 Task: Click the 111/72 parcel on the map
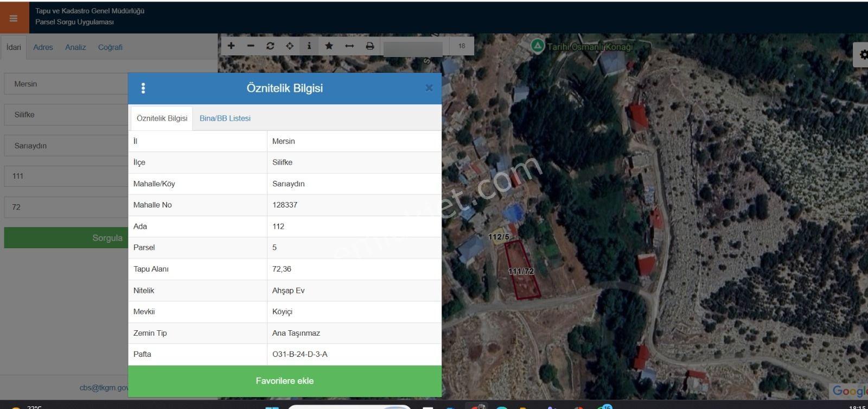pos(522,271)
